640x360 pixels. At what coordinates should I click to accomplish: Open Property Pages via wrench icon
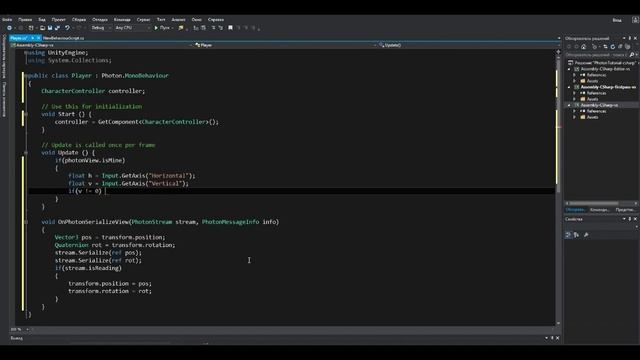pyautogui.click(x=586, y=235)
